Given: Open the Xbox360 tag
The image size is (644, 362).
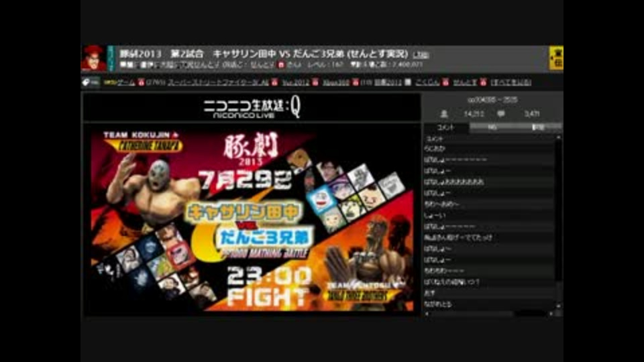Looking at the screenshot, I should [x=335, y=82].
